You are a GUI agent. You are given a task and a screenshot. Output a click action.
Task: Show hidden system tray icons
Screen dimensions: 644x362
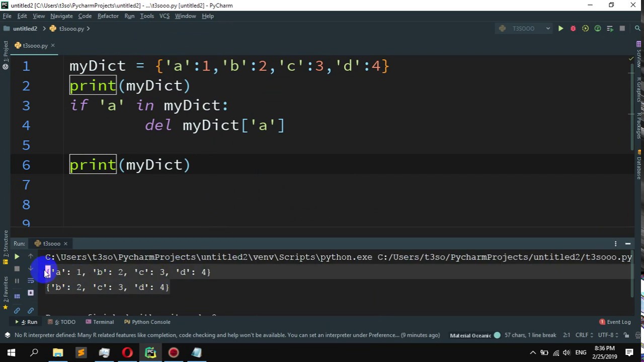click(x=533, y=352)
